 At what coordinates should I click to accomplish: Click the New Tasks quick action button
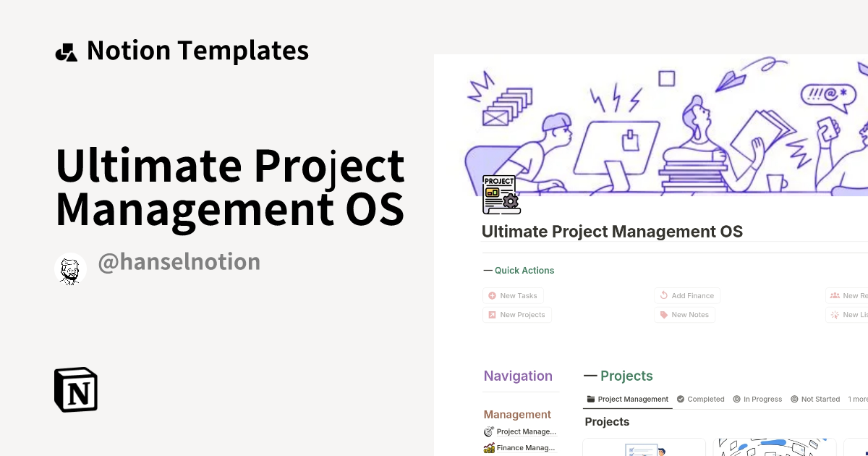(513, 295)
